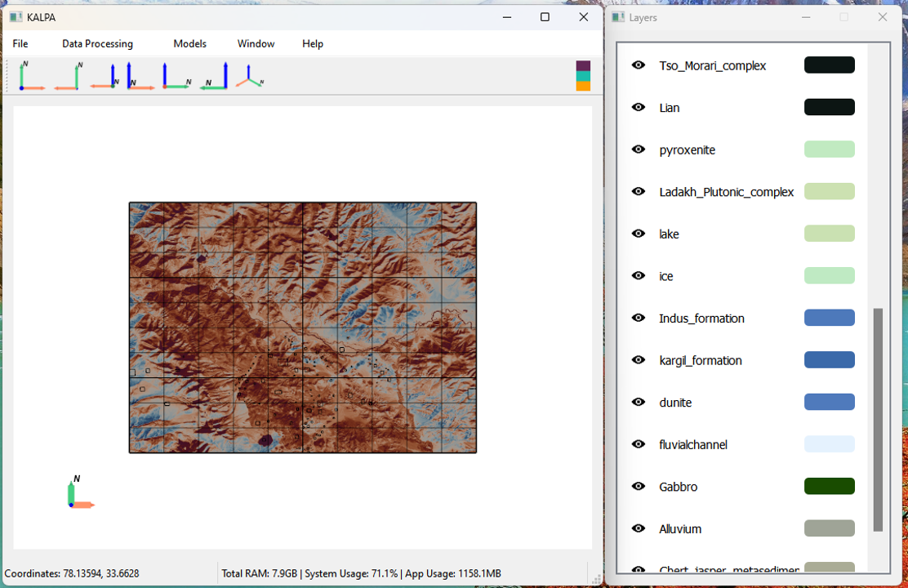The image size is (908, 588).
Task: Select the Ladakh_Plutonic_complex layer name
Action: pos(726,193)
